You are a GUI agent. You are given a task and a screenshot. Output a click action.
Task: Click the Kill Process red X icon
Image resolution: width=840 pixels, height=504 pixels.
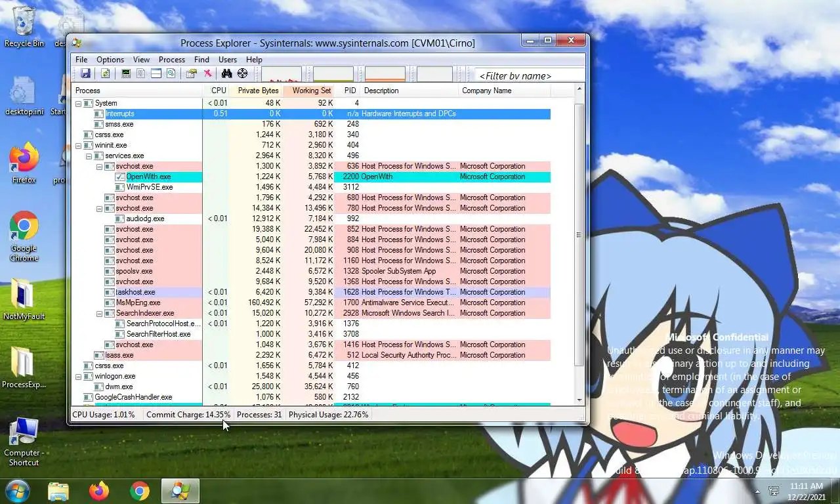pos(207,73)
